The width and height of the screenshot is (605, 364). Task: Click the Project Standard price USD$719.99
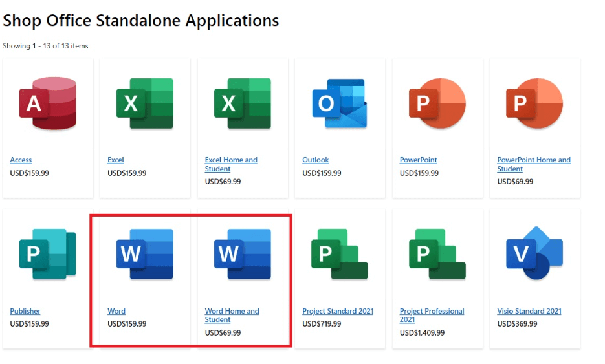tap(322, 324)
